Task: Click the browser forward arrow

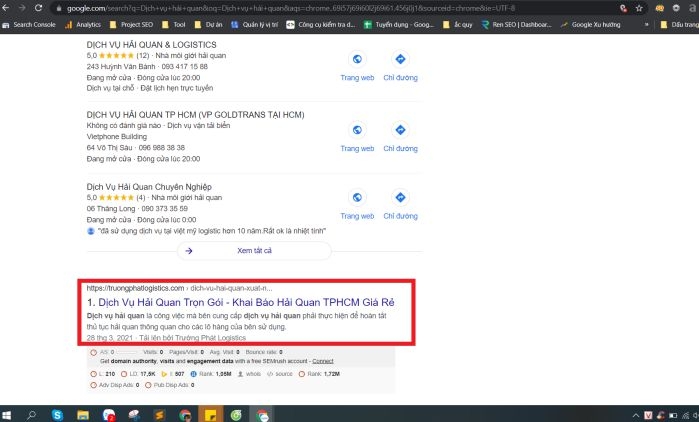Action: tap(22, 8)
